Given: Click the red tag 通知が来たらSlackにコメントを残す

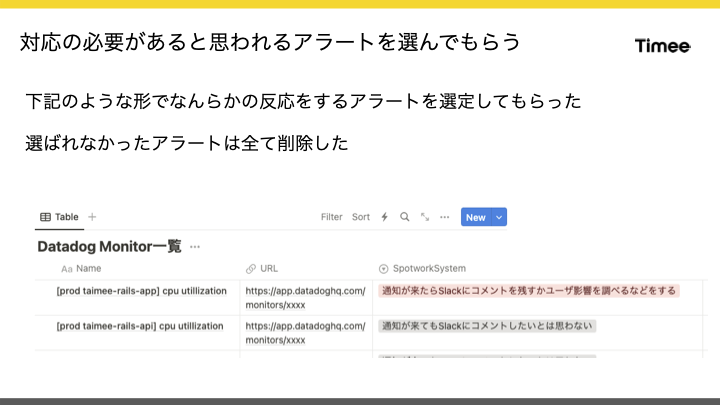Looking at the screenshot, I should point(529,291).
